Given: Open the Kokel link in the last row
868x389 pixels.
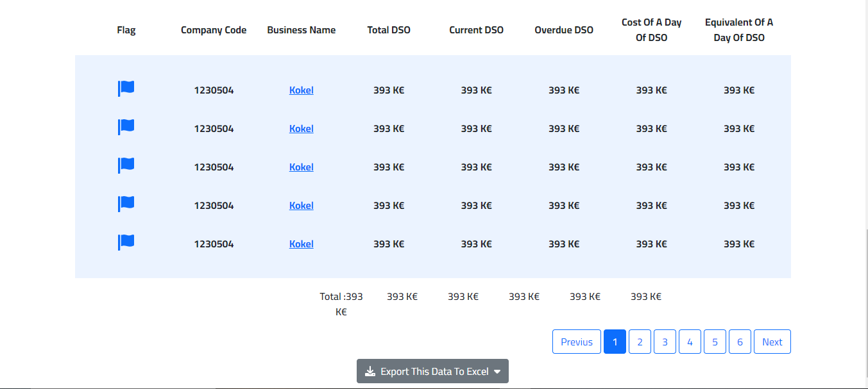Looking at the screenshot, I should point(301,244).
